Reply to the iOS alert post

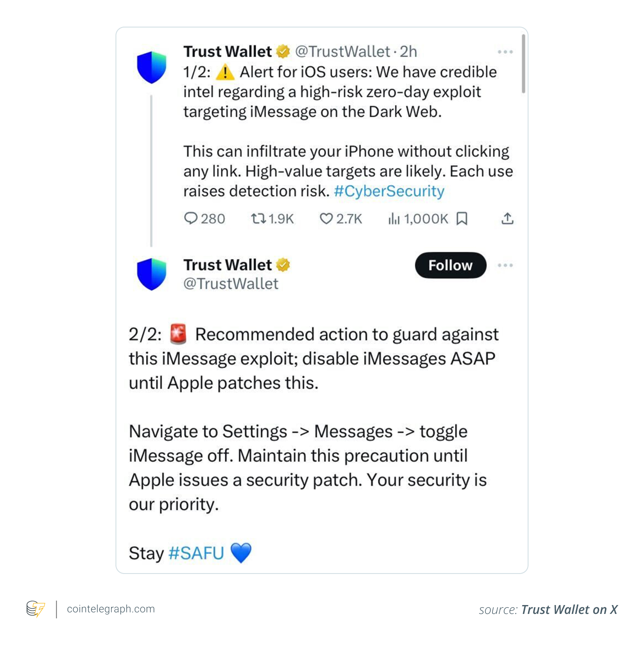[x=192, y=218]
